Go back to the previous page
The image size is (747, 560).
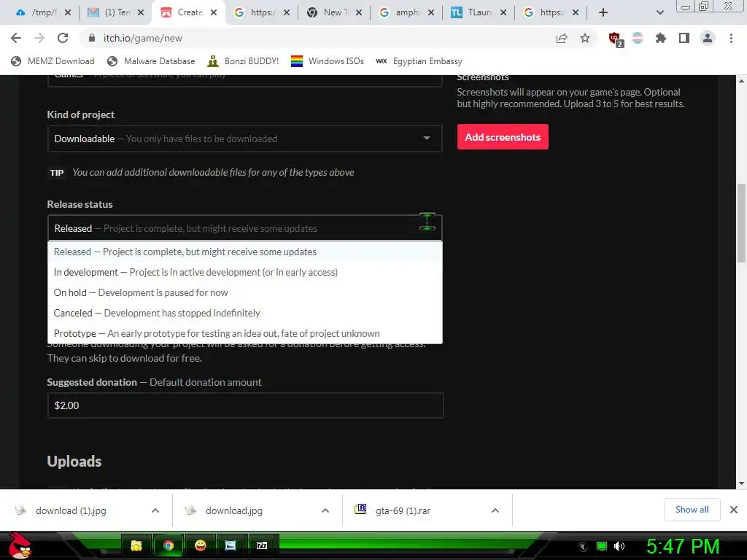pos(16,38)
